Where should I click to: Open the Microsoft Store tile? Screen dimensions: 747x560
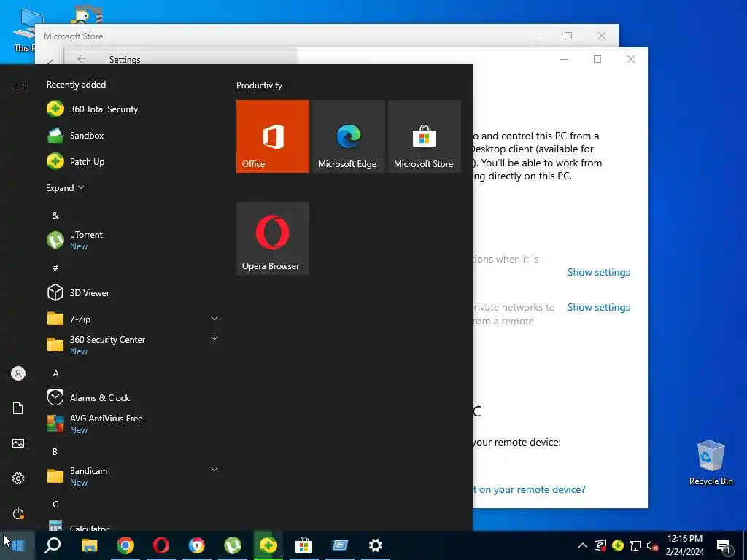coord(425,136)
